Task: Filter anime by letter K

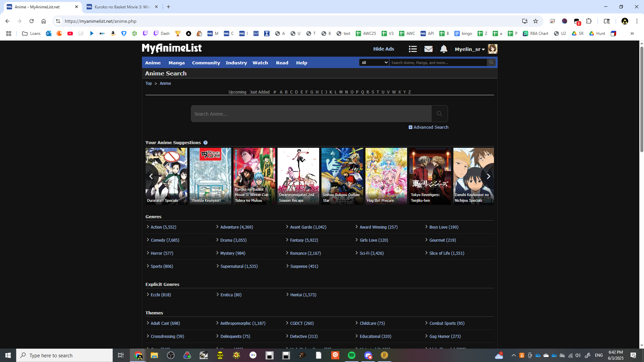Action: (331, 92)
